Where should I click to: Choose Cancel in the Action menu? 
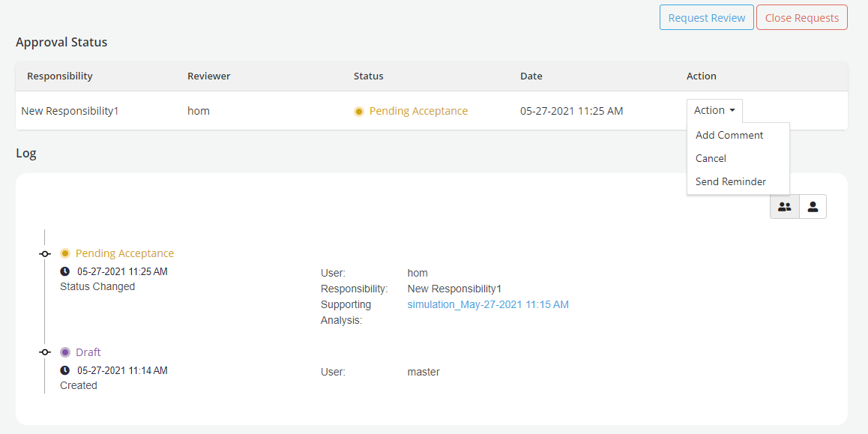click(x=711, y=158)
